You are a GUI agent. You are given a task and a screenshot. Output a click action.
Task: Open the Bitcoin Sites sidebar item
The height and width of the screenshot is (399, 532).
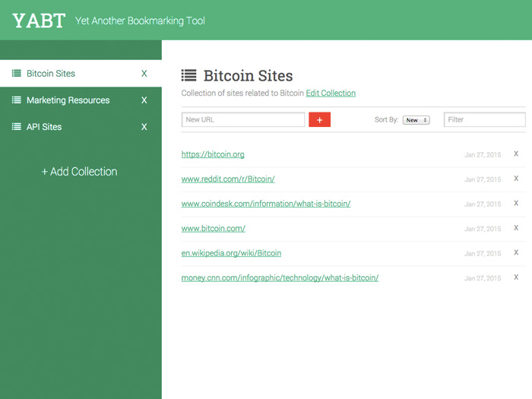(x=81, y=73)
